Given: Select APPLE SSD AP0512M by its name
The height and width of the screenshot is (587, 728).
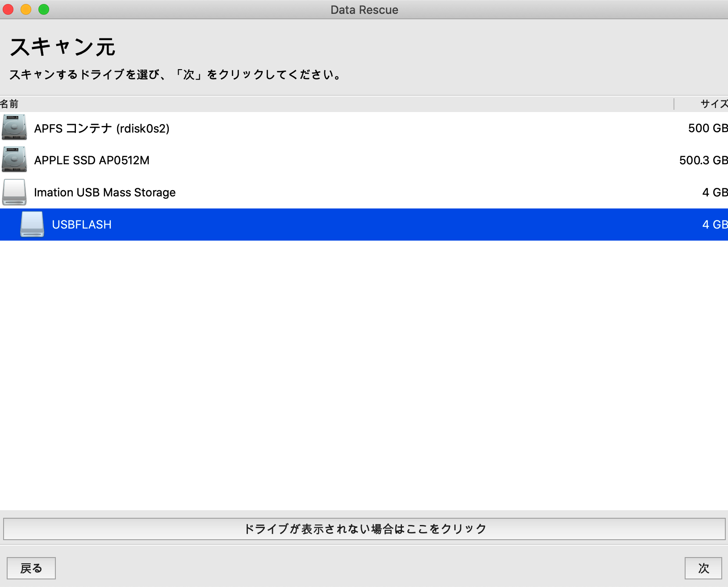Looking at the screenshot, I should [92, 160].
